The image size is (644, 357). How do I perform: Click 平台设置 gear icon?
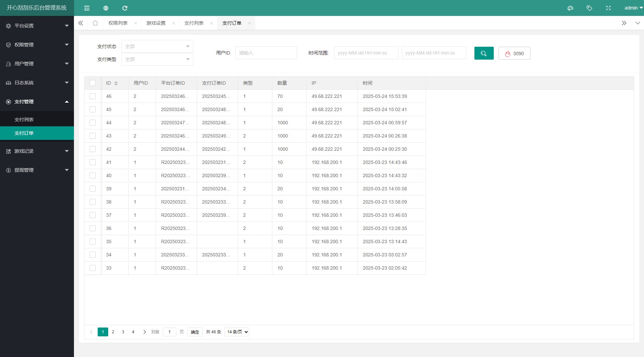(x=8, y=26)
